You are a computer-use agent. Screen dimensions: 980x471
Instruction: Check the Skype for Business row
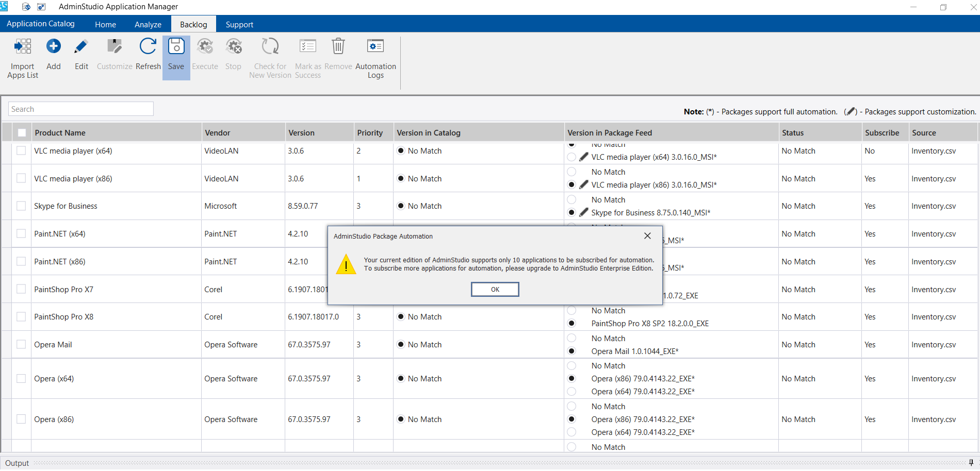21,206
